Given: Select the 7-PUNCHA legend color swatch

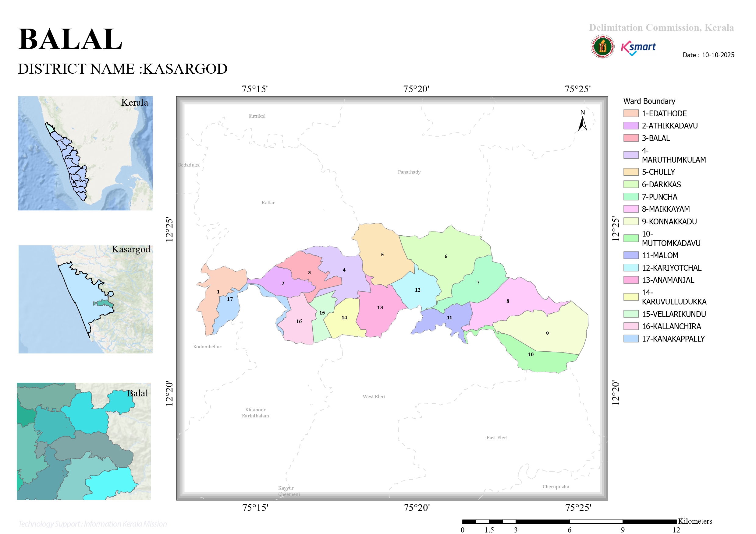Looking at the screenshot, I should (631, 197).
